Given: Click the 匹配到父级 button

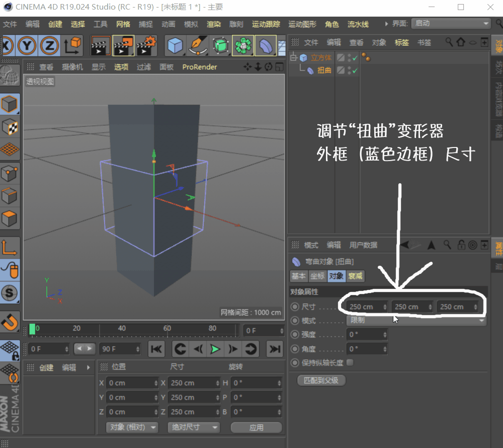Looking at the screenshot, I should click(321, 380).
